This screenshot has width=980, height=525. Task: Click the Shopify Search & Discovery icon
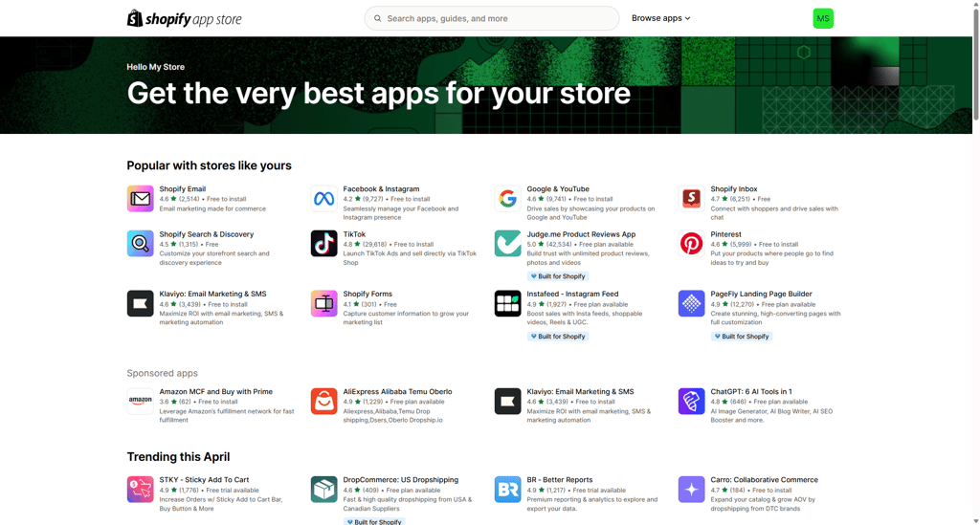(x=140, y=244)
